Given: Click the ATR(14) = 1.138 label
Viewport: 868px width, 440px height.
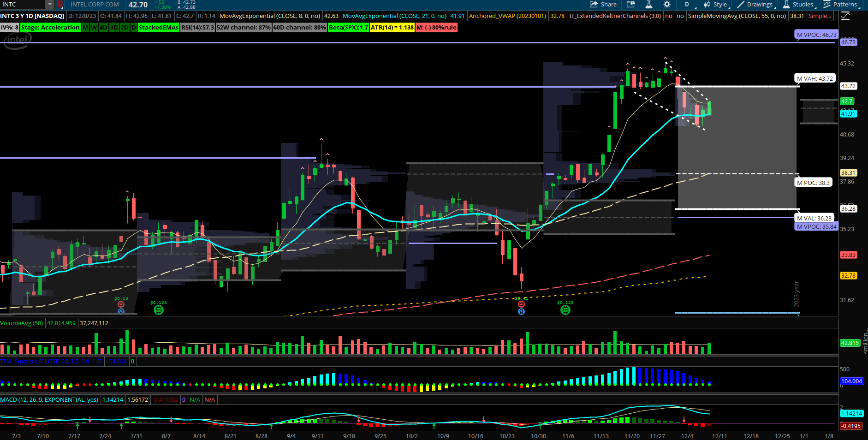Looking at the screenshot, I should [x=392, y=28].
